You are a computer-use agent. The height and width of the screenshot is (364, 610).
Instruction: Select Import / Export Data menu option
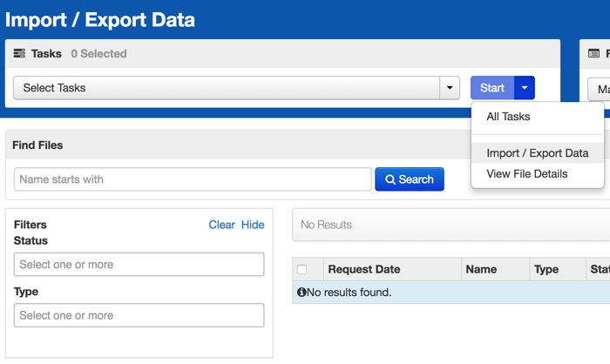click(537, 153)
